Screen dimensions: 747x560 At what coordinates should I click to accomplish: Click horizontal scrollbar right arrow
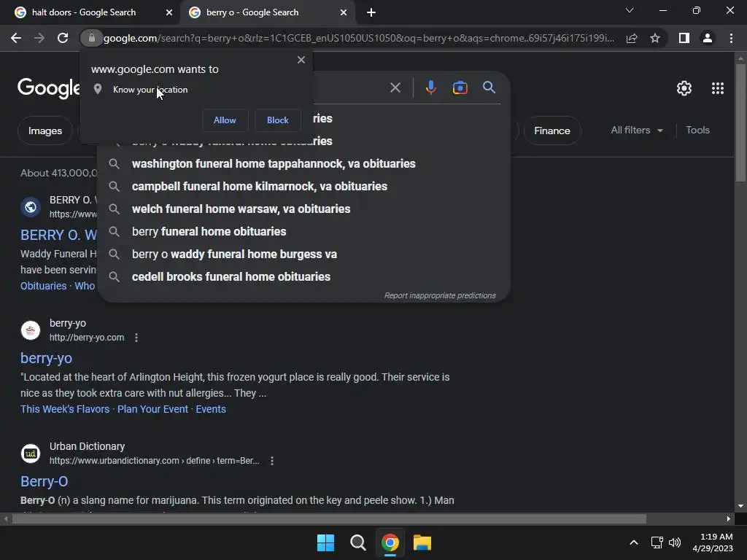pos(728,518)
